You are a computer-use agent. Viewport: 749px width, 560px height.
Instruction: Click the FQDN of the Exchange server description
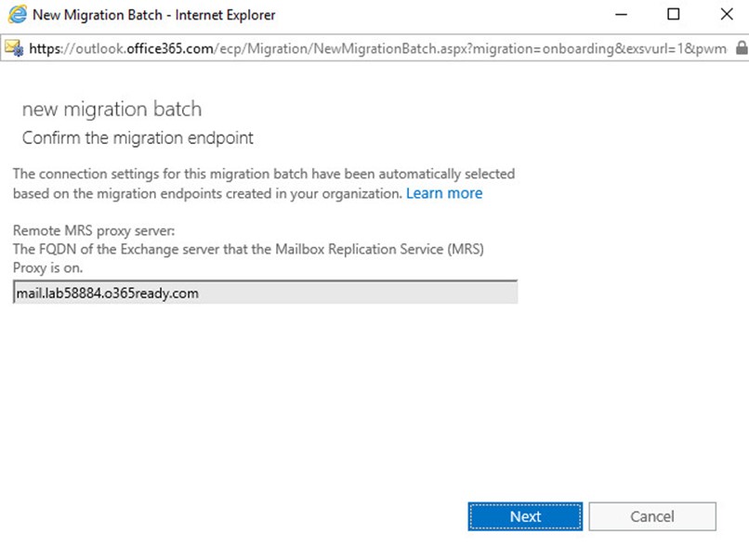(248, 258)
